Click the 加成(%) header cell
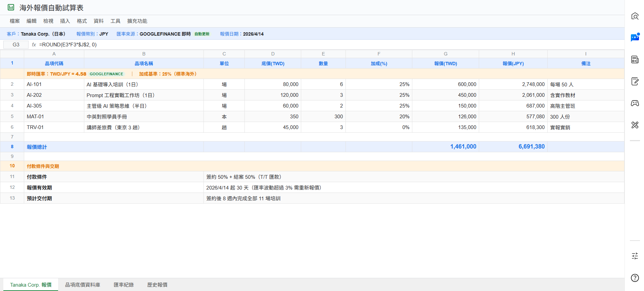The height and width of the screenshot is (291, 644). (379, 64)
